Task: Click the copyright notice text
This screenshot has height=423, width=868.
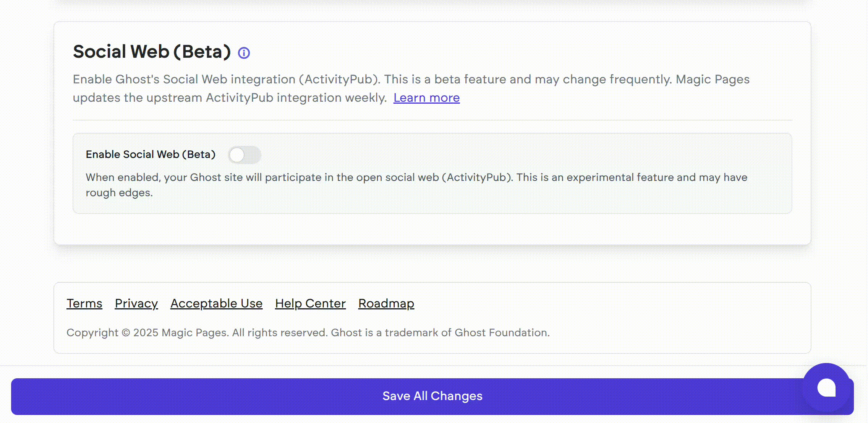Action: click(308, 333)
